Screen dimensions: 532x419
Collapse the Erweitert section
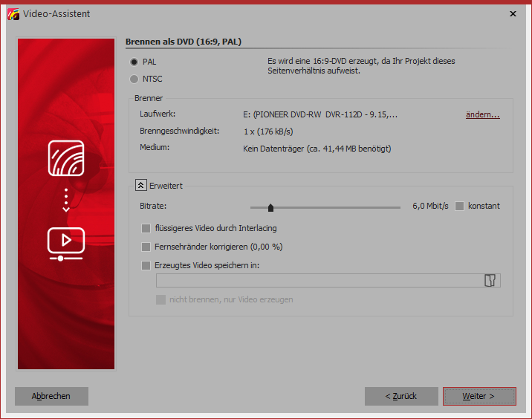coord(140,186)
